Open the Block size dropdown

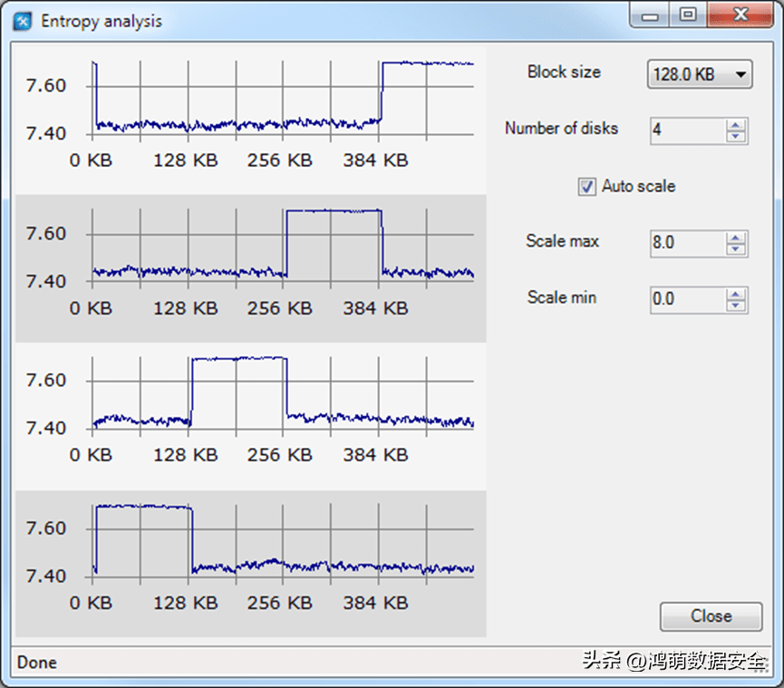700,74
